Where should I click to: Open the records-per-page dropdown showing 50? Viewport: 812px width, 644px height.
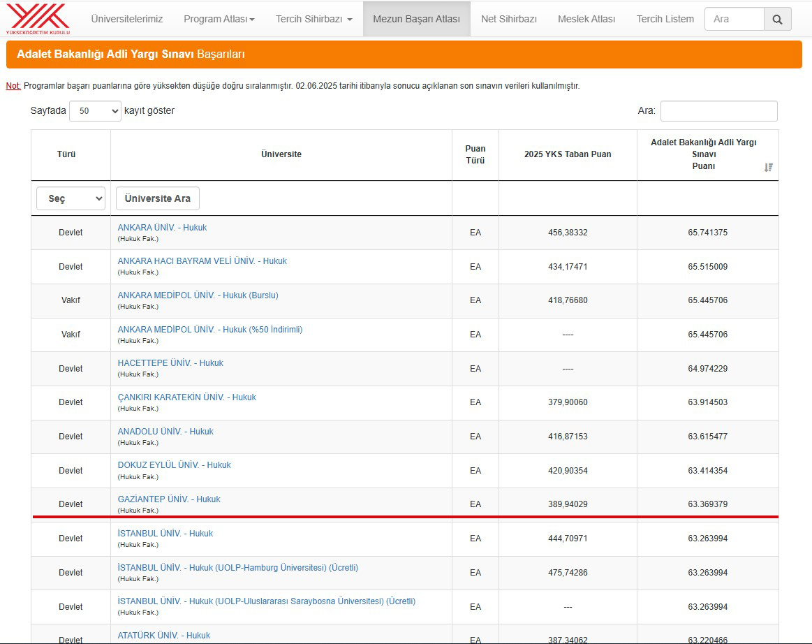pos(95,110)
